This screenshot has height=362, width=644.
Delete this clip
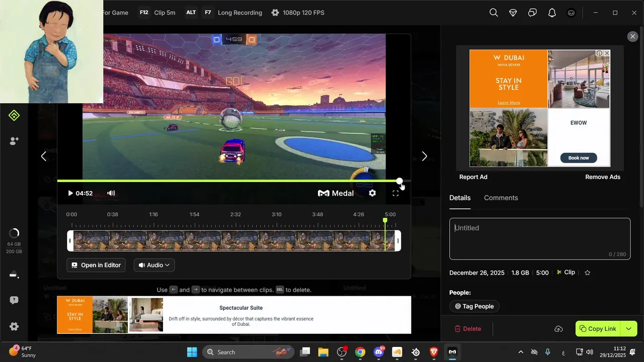[468, 329]
